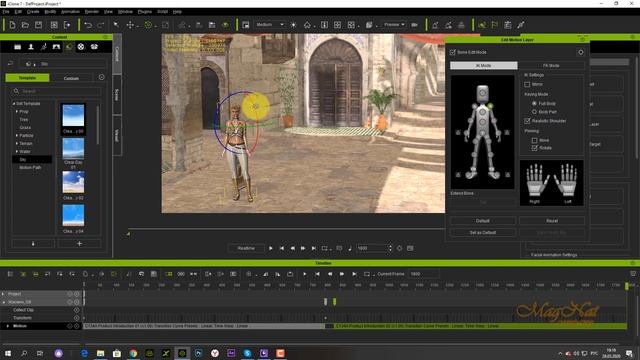Screen dimensions: 640x360
Task: Switch to the Custom content tab
Action: (x=71, y=78)
